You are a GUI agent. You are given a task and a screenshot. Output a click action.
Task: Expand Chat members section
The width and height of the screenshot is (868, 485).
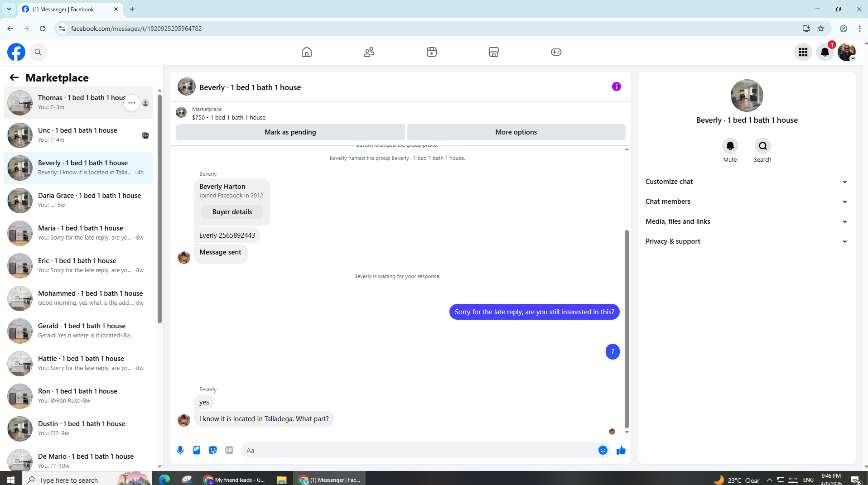pyautogui.click(x=746, y=202)
